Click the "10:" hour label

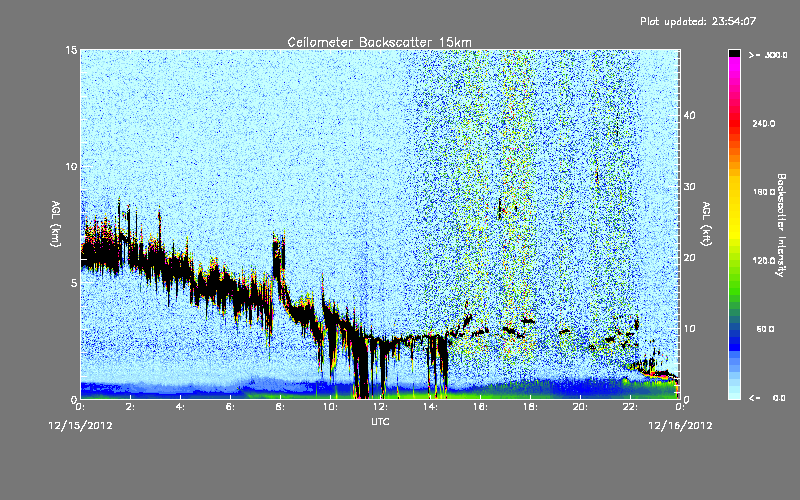(330, 407)
